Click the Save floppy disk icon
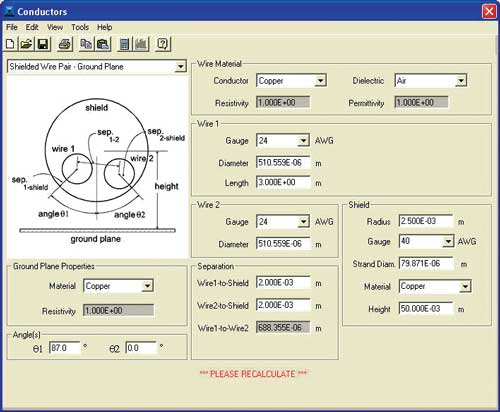Screen dimensions: 500x412 tap(43, 44)
